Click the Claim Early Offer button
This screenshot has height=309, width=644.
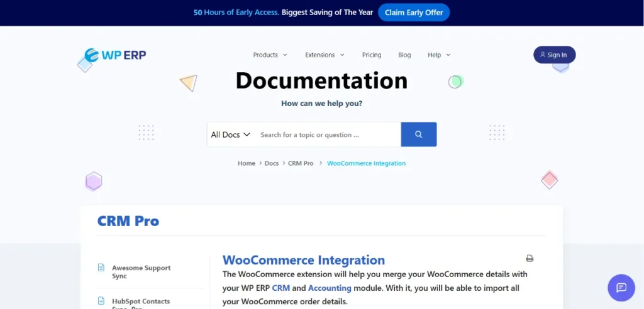[414, 13]
